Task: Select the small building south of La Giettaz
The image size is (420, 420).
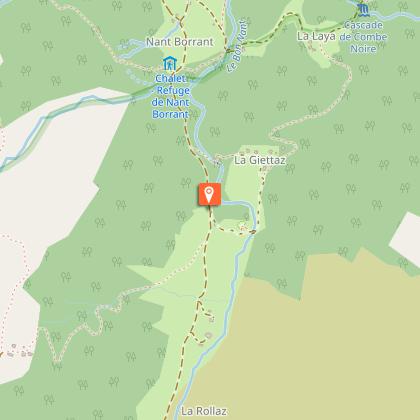Action: click(x=243, y=228)
